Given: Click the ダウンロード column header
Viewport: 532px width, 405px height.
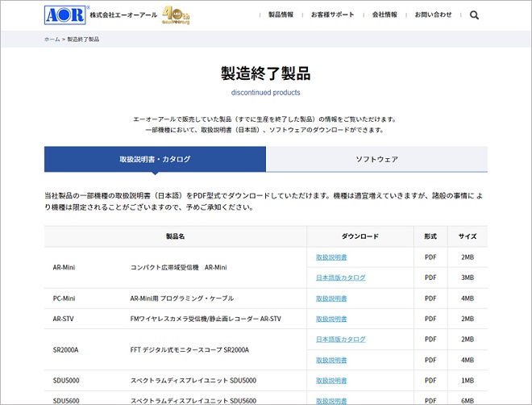Looking at the screenshot, I should point(360,236).
